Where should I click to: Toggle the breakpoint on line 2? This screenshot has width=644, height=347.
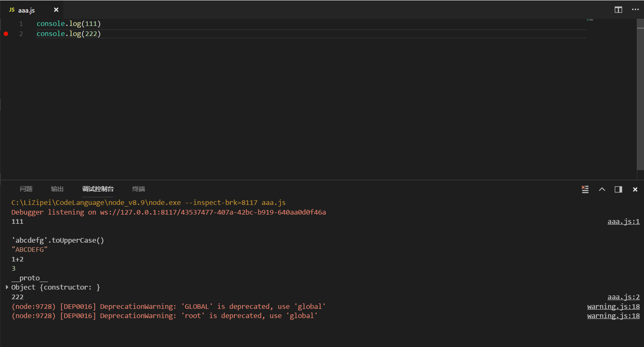click(6, 34)
